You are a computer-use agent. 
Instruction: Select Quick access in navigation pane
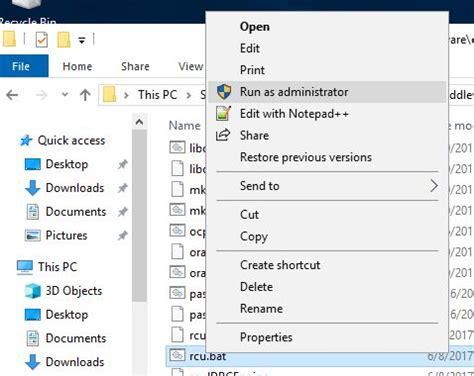point(71,140)
